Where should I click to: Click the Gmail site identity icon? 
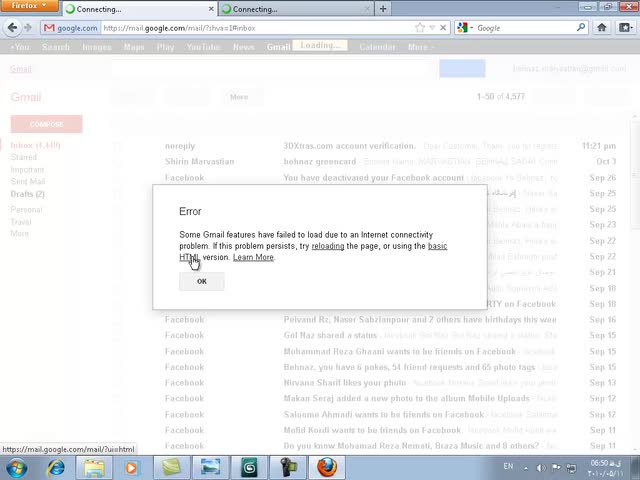pos(70,28)
